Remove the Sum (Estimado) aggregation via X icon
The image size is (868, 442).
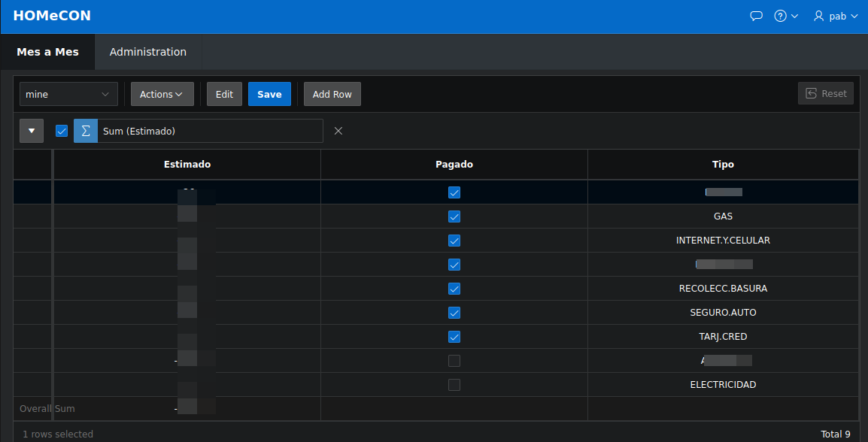point(338,130)
